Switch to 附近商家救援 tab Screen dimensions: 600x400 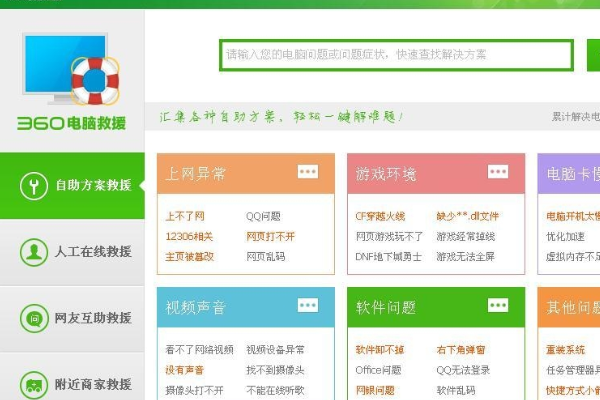click(x=72, y=377)
